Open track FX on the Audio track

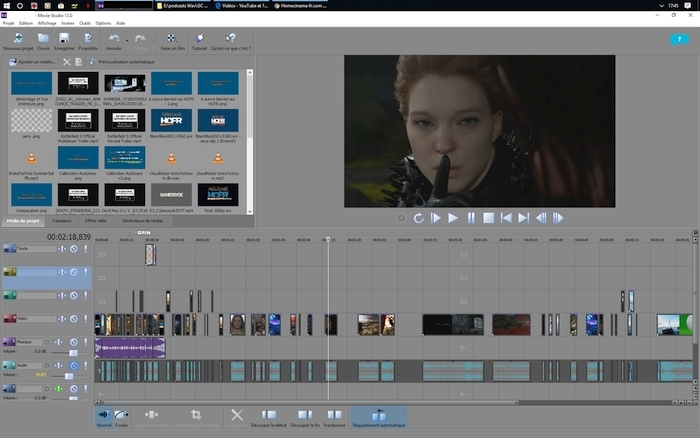point(59,365)
